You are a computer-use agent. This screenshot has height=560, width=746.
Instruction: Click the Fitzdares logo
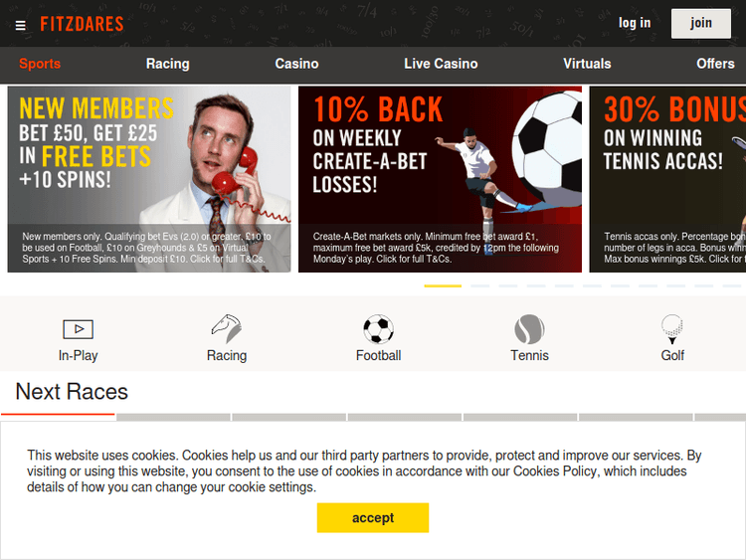click(x=82, y=24)
